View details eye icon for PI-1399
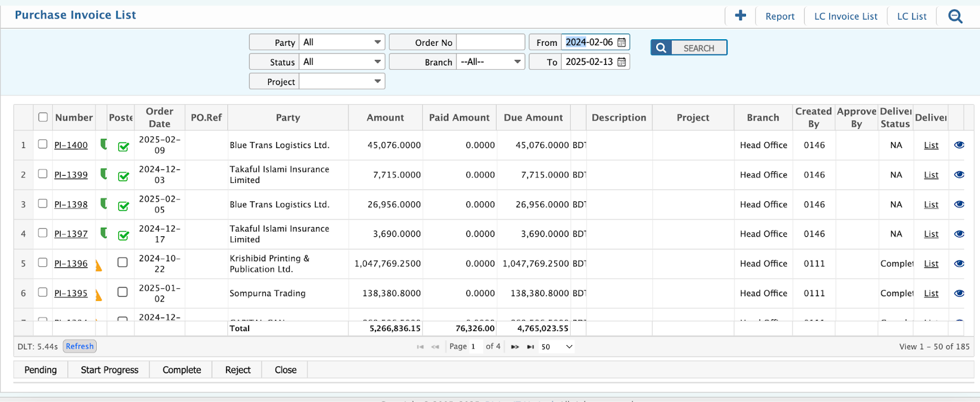 tap(959, 174)
